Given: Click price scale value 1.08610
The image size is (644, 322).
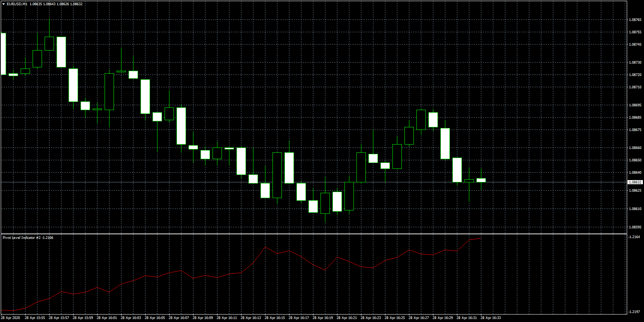Looking at the screenshot, I should point(635,209).
